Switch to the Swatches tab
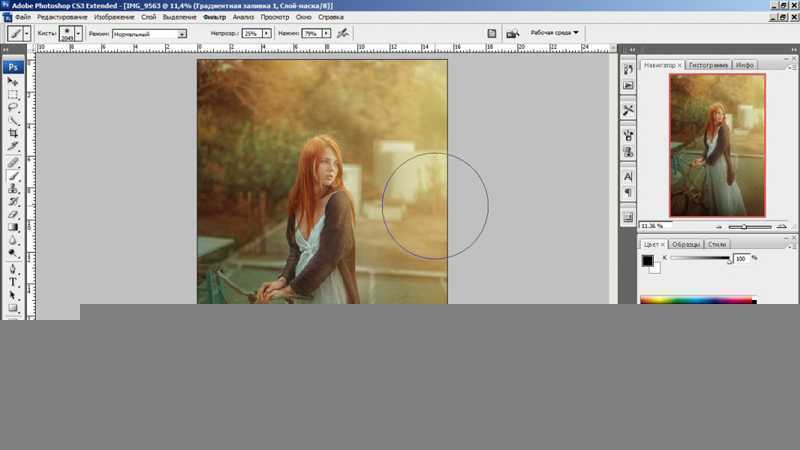The width and height of the screenshot is (800, 450). pos(685,244)
